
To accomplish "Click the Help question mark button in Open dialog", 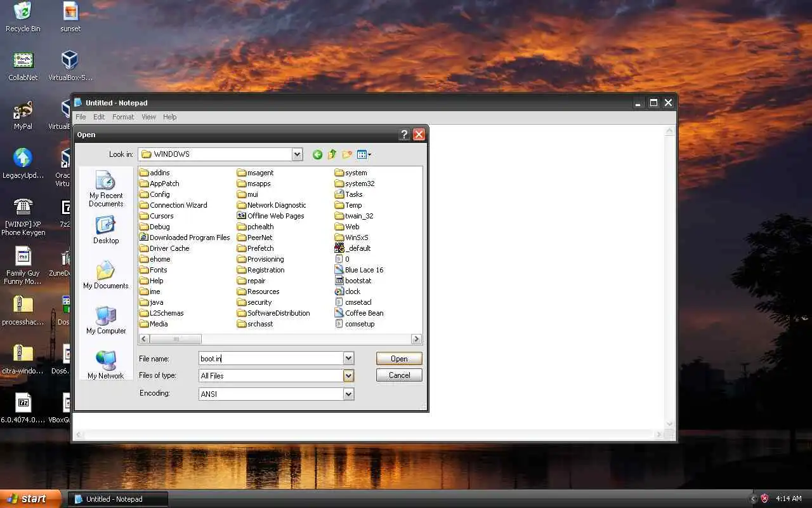I will 404,135.
